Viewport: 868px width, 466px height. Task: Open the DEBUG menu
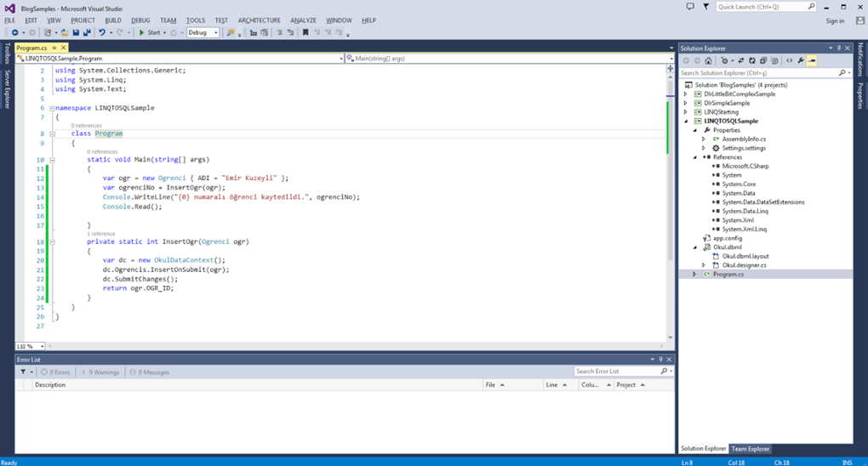click(x=140, y=20)
